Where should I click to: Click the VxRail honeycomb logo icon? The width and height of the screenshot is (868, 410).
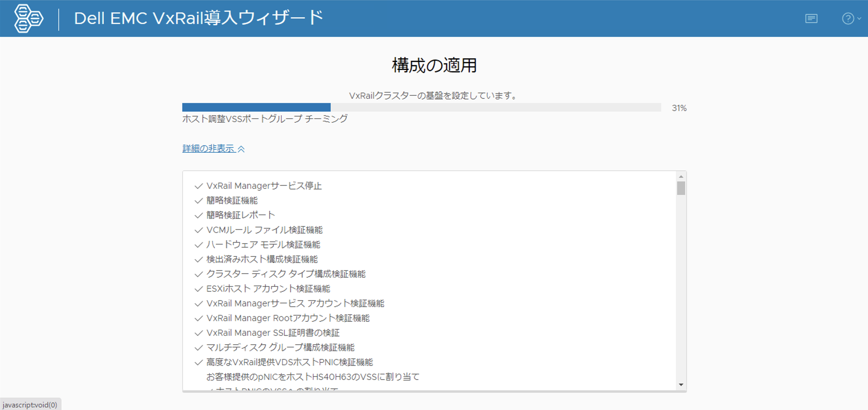tap(29, 18)
